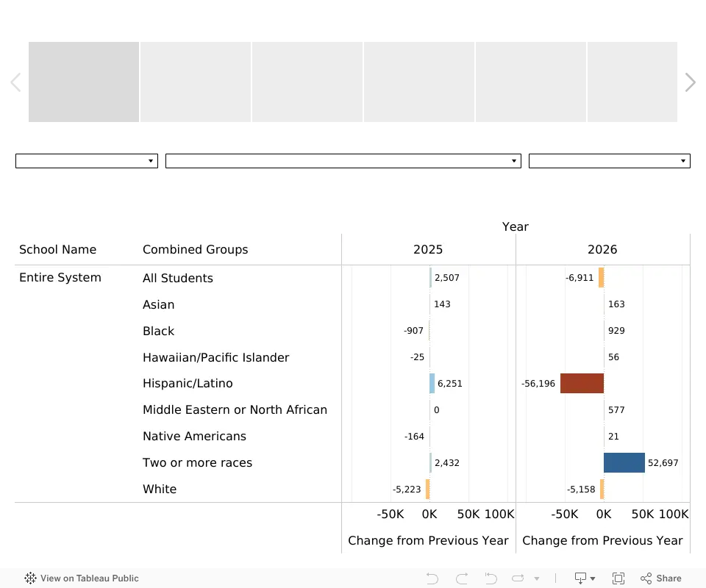Open the wide middle filter dropdown
The width and height of the screenshot is (706, 588).
(343, 161)
